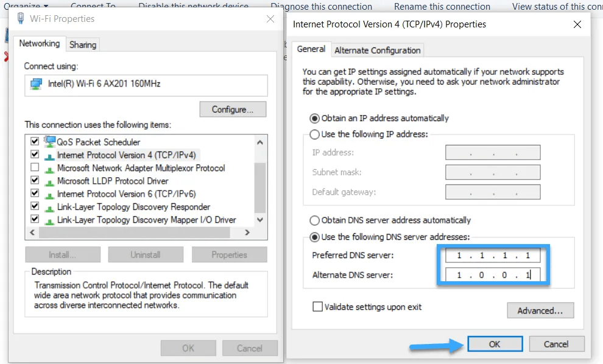Open the General tab in IPv4 Properties
Screen dimensions: 603x364
click(311, 49)
